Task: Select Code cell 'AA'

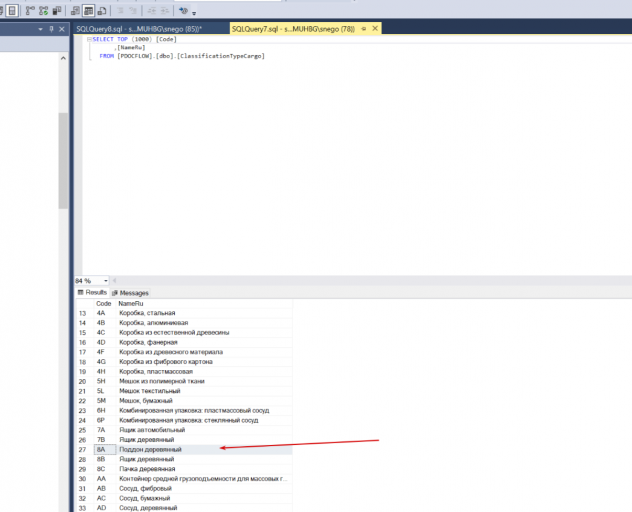Action: tap(105, 479)
